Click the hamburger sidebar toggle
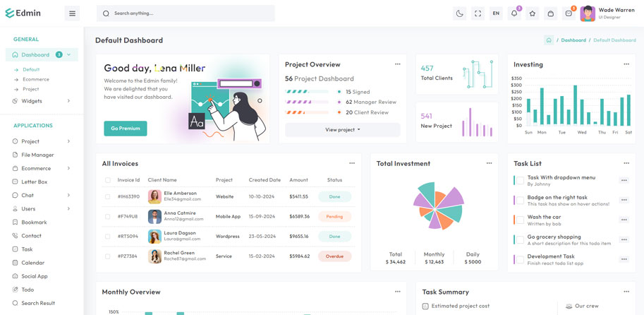 point(72,13)
